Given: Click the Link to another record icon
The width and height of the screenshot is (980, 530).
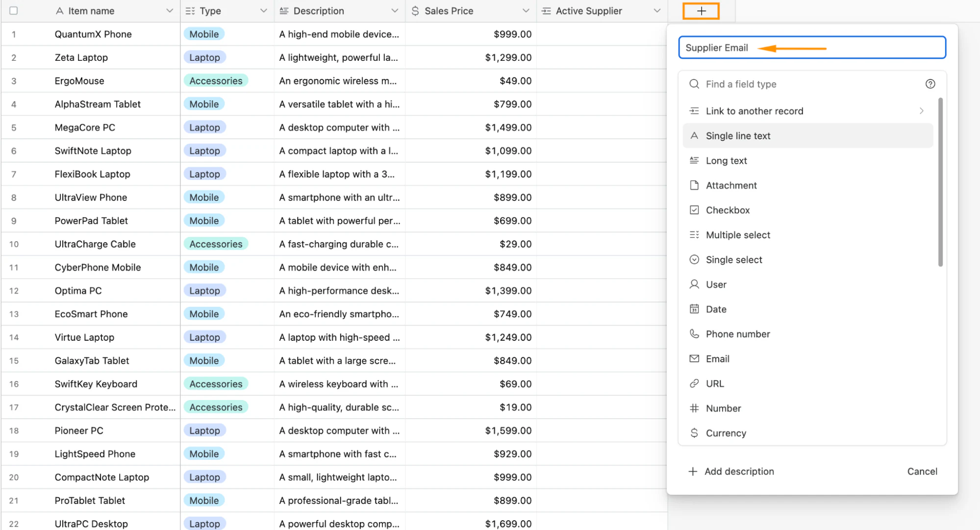Looking at the screenshot, I should pos(694,111).
